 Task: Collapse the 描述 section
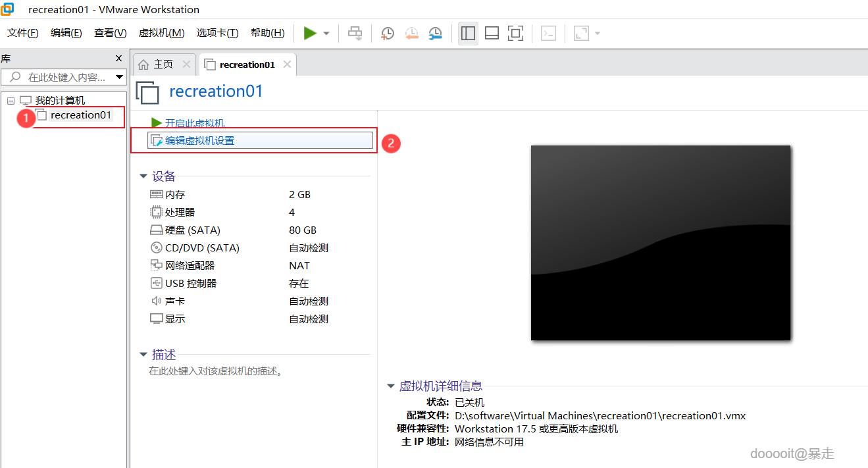click(143, 354)
